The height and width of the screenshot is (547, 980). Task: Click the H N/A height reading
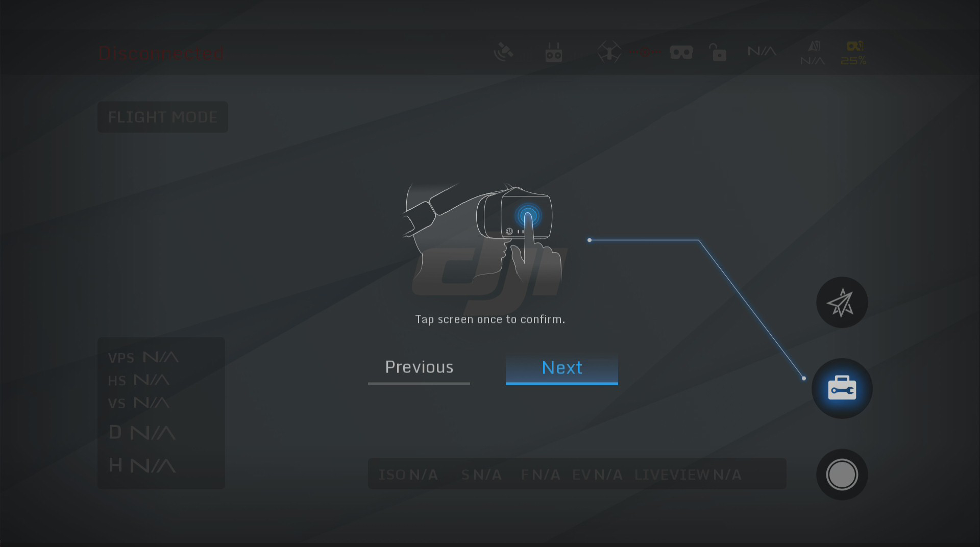[142, 465]
